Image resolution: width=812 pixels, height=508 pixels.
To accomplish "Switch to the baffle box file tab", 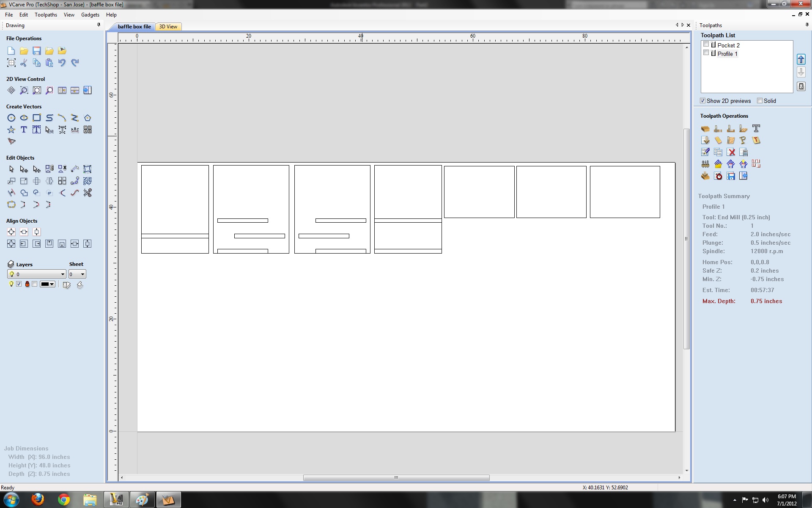I will pos(134,27).
